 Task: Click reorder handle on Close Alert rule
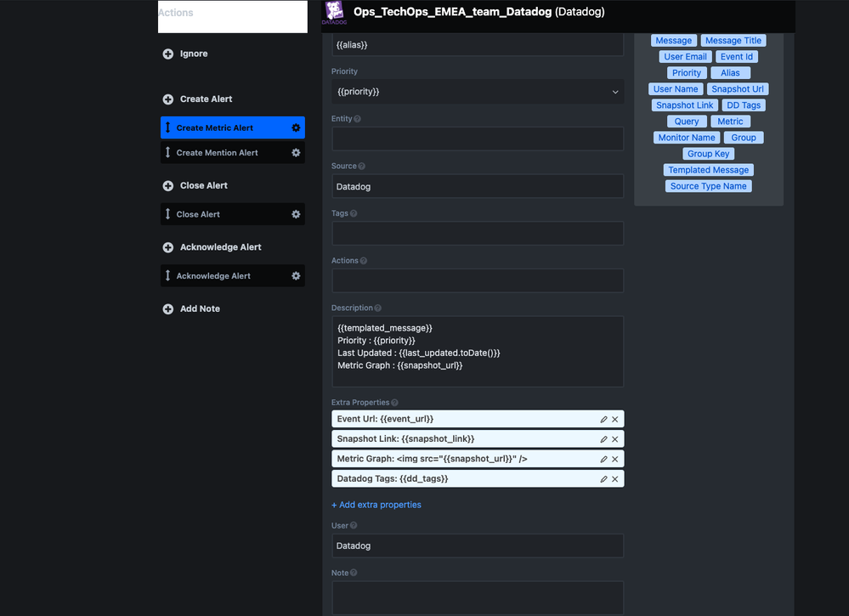[168, 214]
